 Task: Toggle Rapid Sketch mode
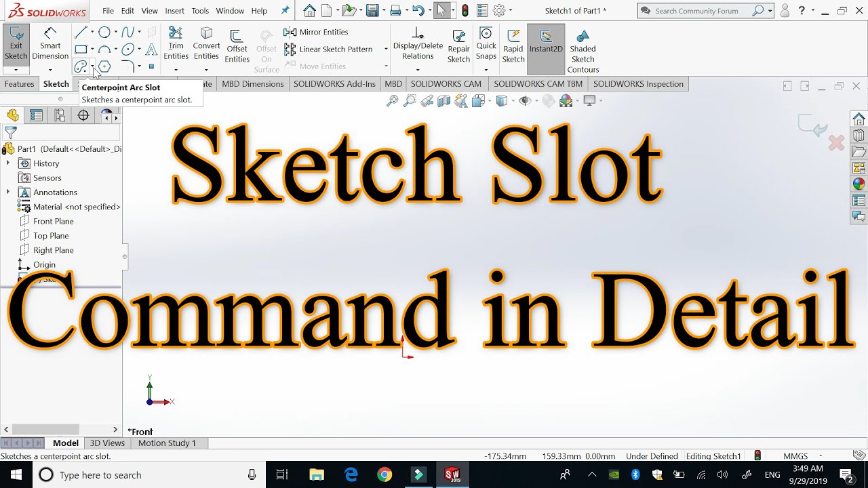[x=513, y=46]
